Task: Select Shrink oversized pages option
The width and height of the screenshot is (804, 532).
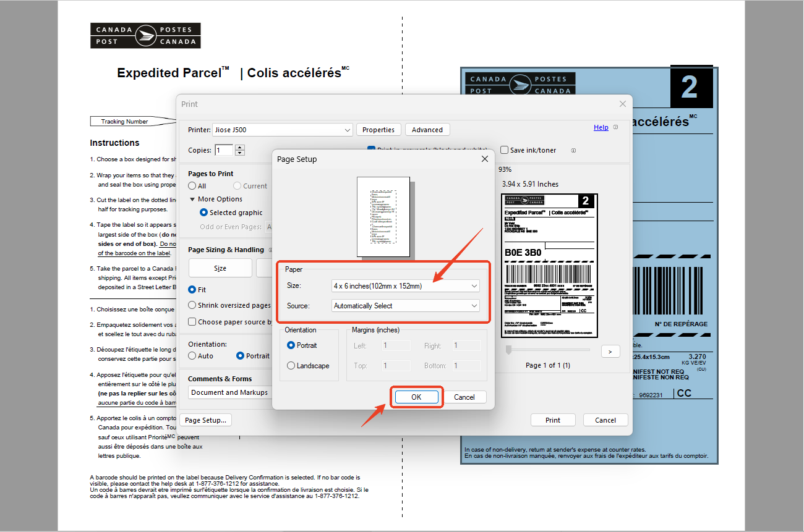Action: pyautogui.click(x=192, y=305)
